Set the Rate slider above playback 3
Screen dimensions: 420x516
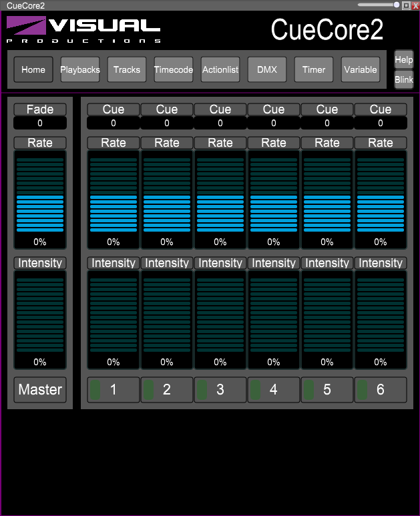tap(220, 200)
